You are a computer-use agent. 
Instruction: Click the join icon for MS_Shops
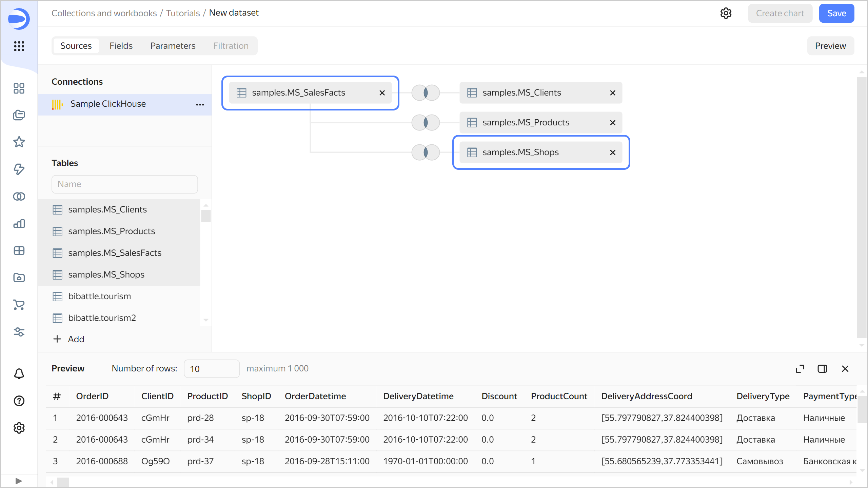point(426,152)
